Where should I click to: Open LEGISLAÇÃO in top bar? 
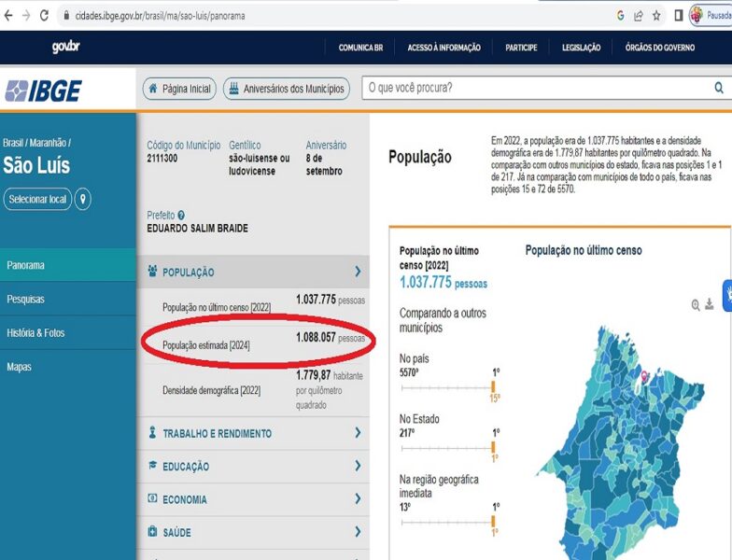[x=581, y=48]
